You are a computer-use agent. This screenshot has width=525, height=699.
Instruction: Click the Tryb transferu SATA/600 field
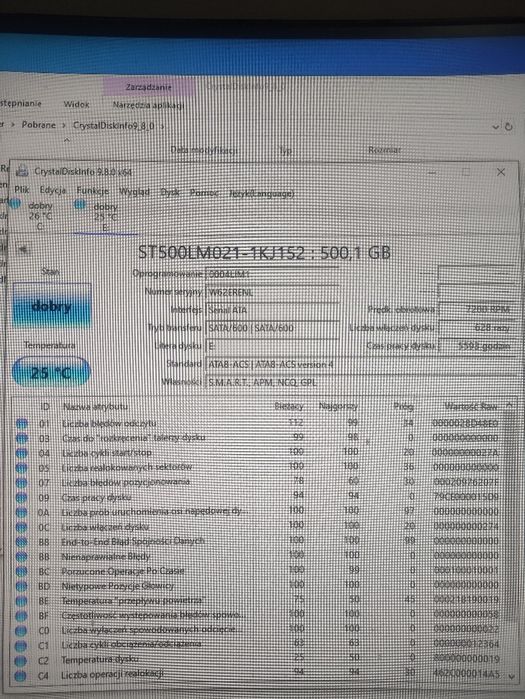click(x=272, y=328)
